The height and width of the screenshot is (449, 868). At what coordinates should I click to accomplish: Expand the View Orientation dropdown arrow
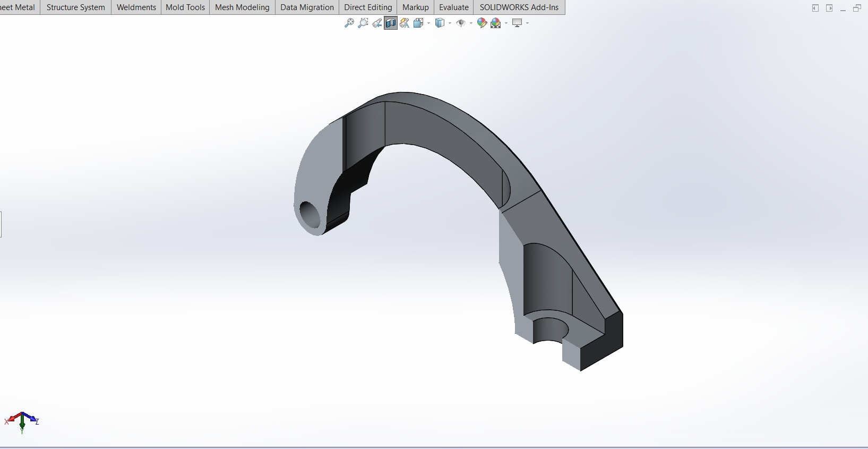[x=428, y=23]
